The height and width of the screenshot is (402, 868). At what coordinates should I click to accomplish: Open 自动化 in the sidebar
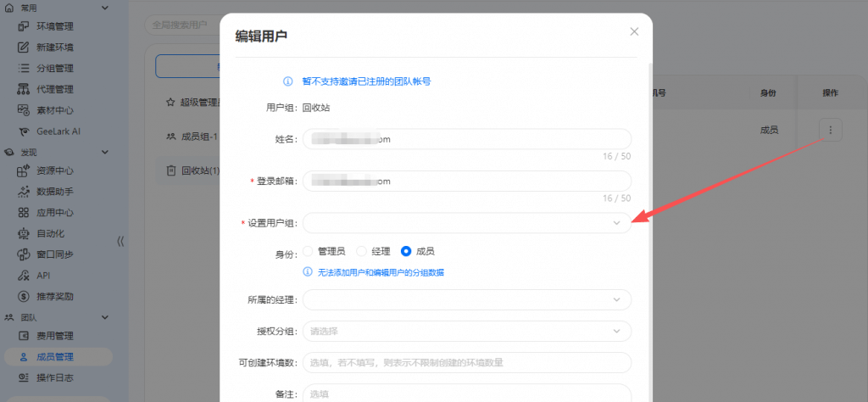click(51, 232)
